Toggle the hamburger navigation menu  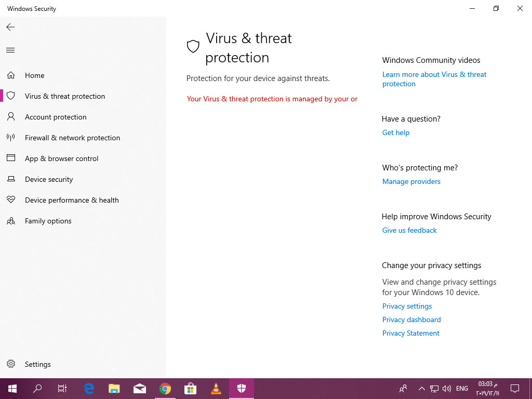(x=10, y=50)
